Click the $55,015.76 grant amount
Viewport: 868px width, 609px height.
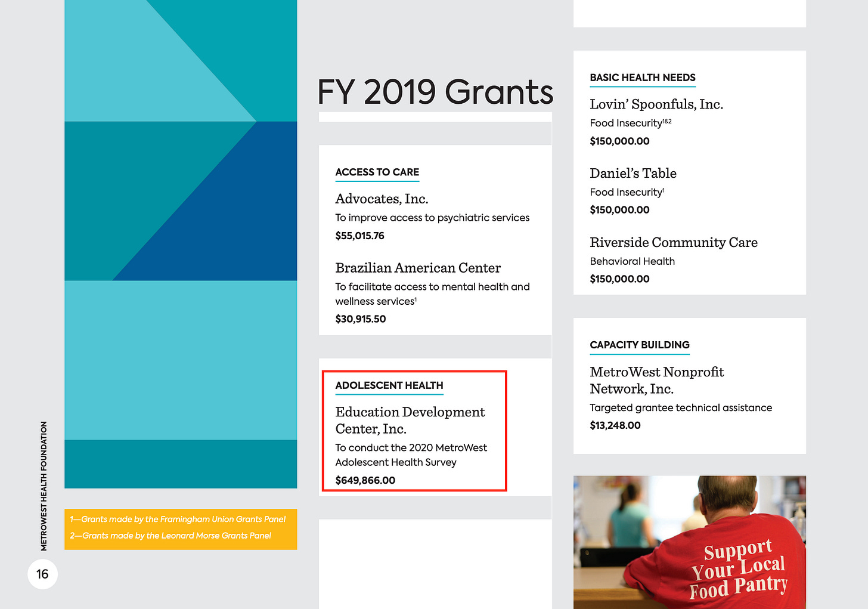pos(359,236)
